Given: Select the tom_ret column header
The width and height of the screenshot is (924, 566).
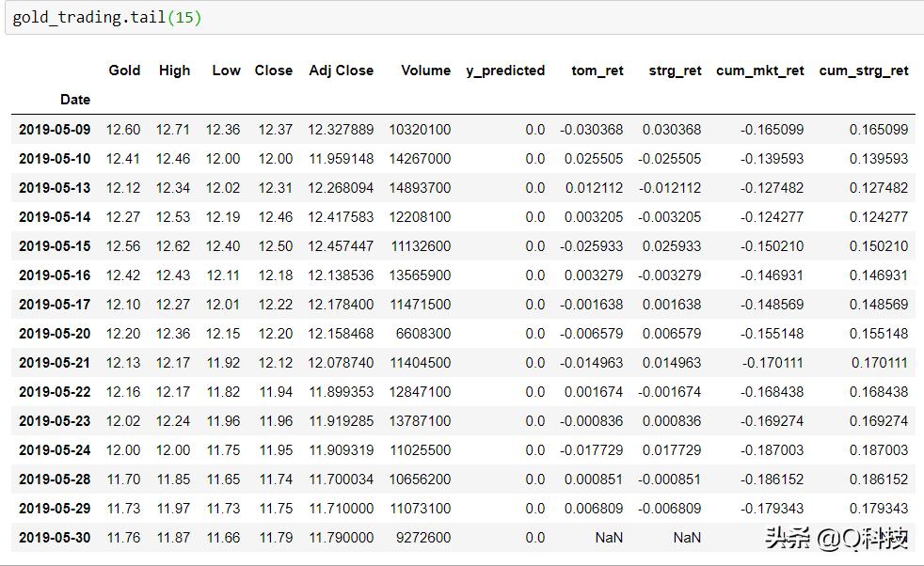Looking at the screenshot, I should (597, 71).
